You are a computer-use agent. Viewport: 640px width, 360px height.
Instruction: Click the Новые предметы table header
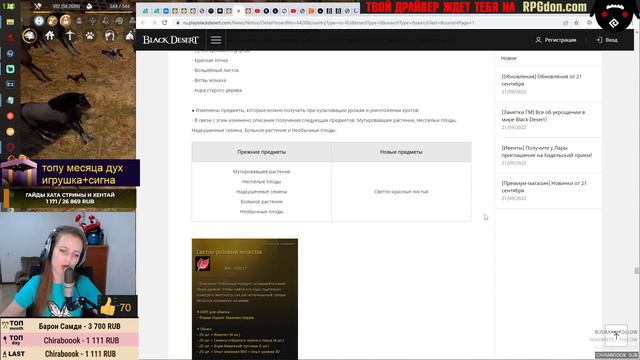(401, 152)
